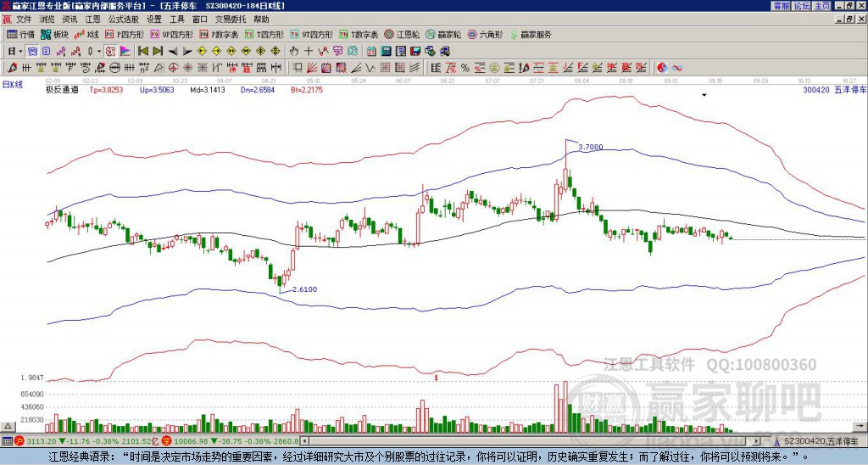This screenshot has width=868, height=465.
Task: Select the gold 金 circle tool
Action: point(494,68)
